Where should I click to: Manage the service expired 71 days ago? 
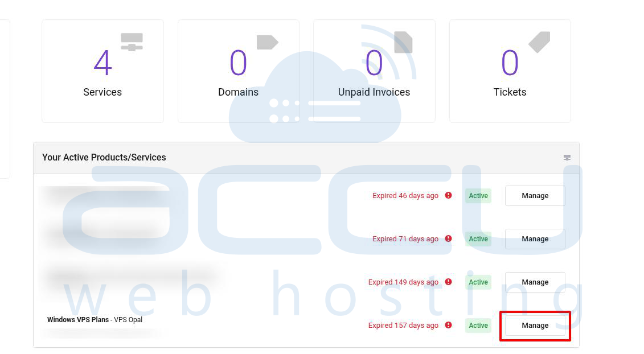[535, 239]
